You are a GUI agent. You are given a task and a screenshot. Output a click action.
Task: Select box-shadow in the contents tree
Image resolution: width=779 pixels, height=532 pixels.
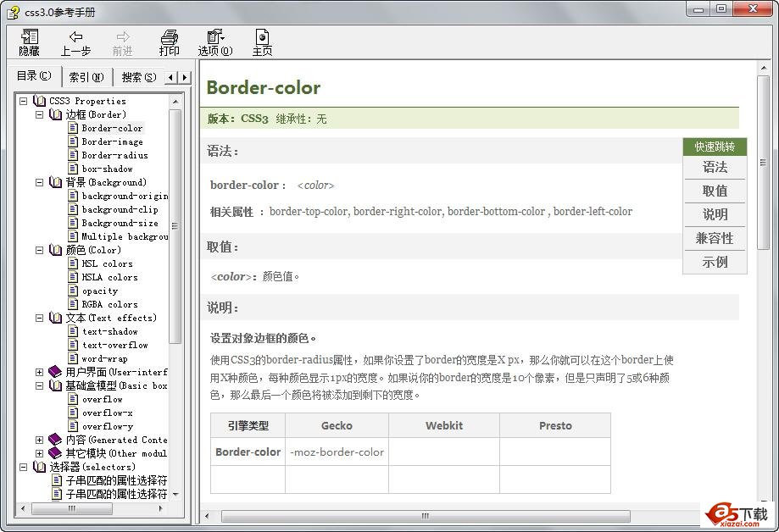107,169
